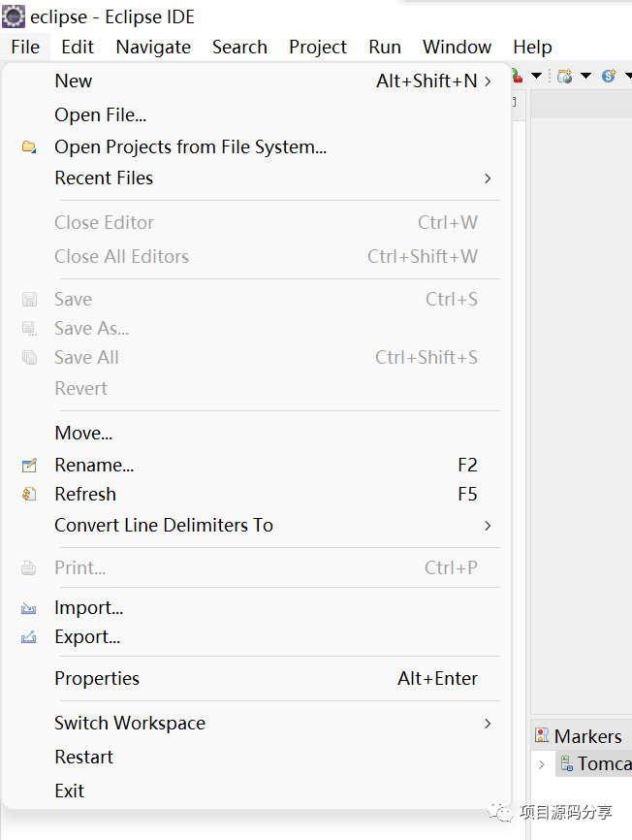Click the New Servlet toolbar icon
Image resolution: width=632 pixels, height=840 pixels.
[609, 76]
